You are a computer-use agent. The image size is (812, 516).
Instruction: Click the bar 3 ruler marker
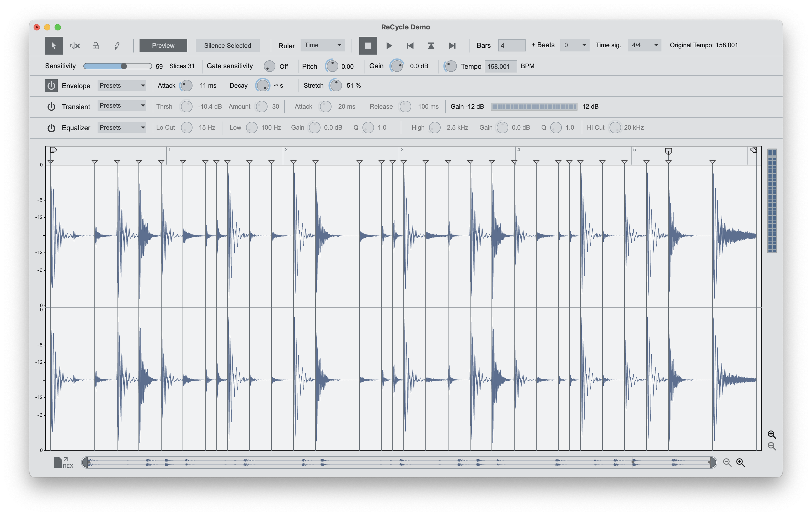pos(402,150)
